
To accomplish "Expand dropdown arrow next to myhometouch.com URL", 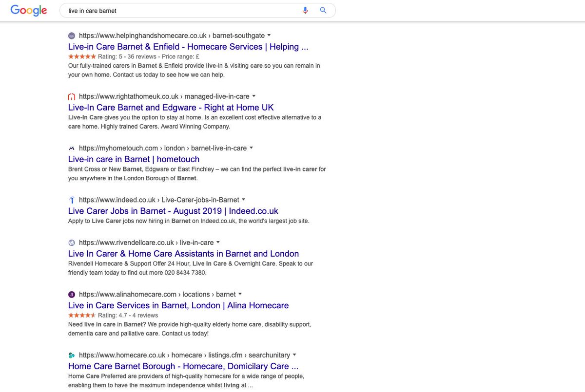I will click(251, 148).
